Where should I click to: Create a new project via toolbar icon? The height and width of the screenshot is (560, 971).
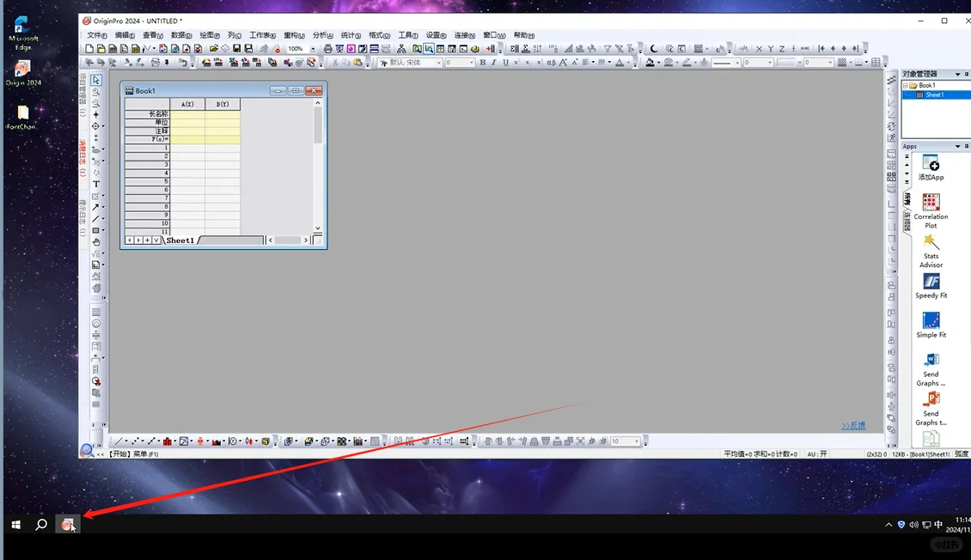pyautogui.click(x=89, y=48)
